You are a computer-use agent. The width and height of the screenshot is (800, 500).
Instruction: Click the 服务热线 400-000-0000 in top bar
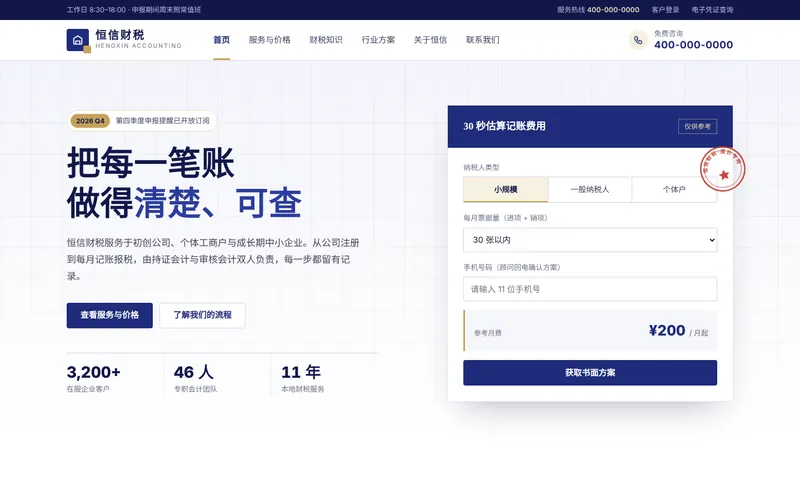[x=598, y=10]
